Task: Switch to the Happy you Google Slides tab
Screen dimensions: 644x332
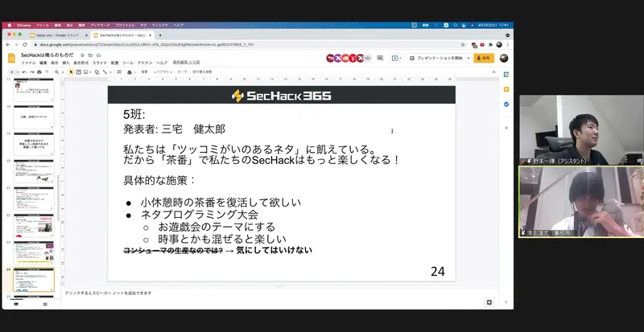Action: pyautogui.click(x=59, y=35)
